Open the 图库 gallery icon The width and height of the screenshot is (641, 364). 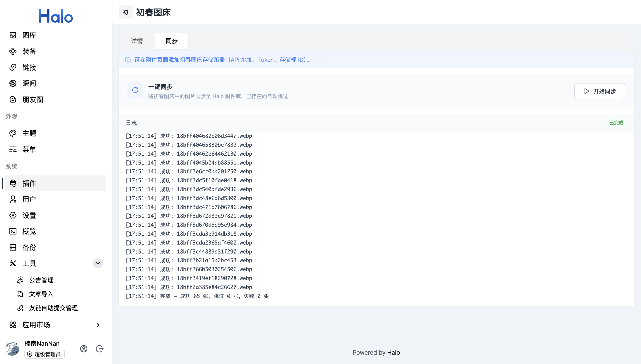coord(13,35)
